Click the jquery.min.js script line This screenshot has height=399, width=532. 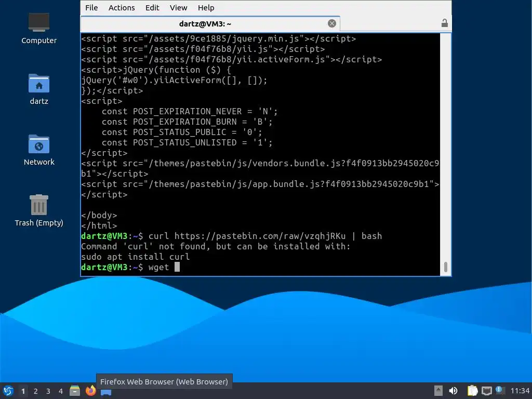(x=219, y=38)
